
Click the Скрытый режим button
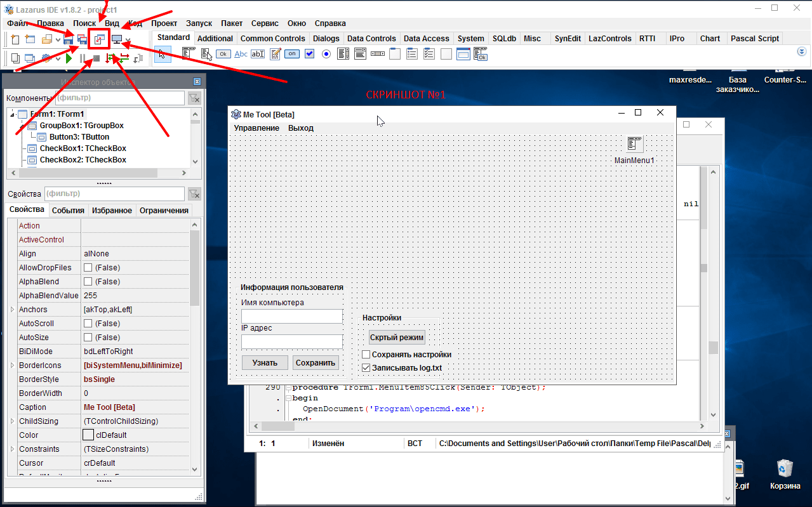coord(397,338)
